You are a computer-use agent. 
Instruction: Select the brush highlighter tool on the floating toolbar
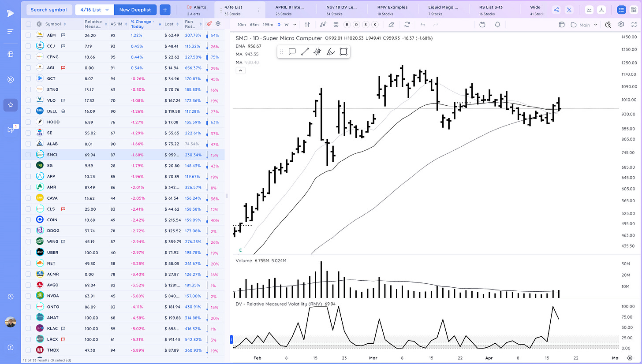[331, 52]
